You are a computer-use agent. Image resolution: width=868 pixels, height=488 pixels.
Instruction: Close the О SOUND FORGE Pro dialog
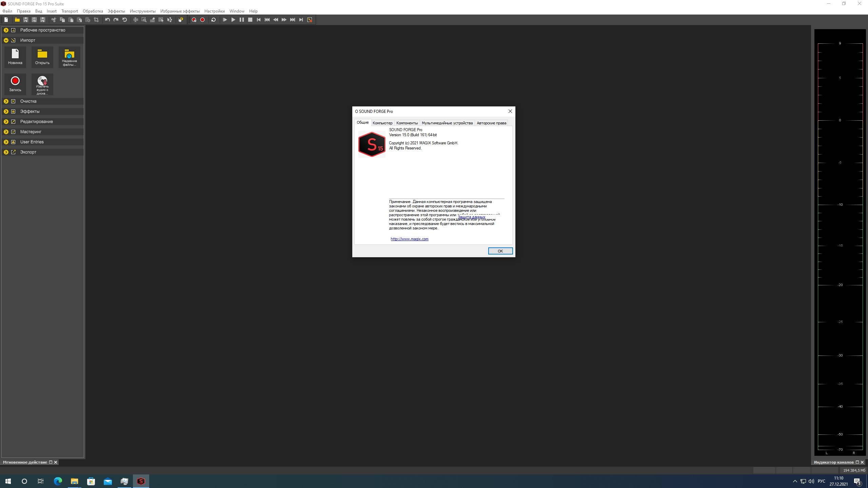(x=510, y=111)
